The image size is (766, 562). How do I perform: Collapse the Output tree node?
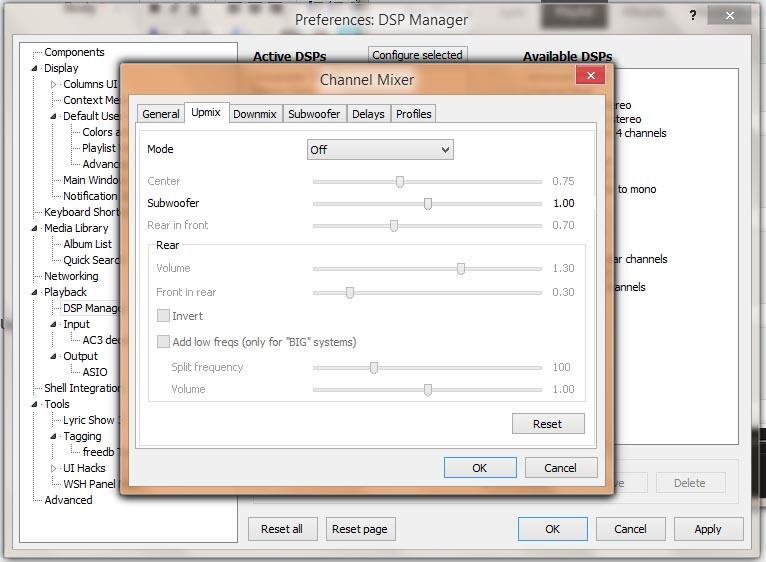pos(54,356)
